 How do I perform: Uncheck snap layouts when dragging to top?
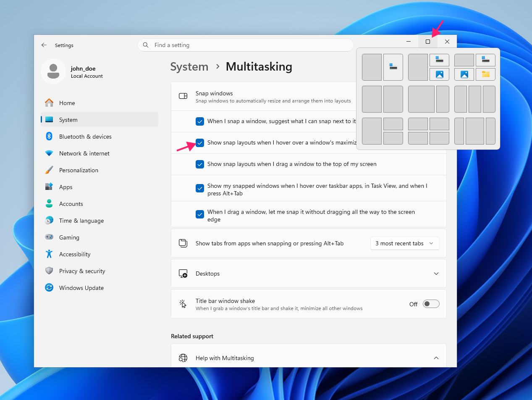[x=200, y=164]
